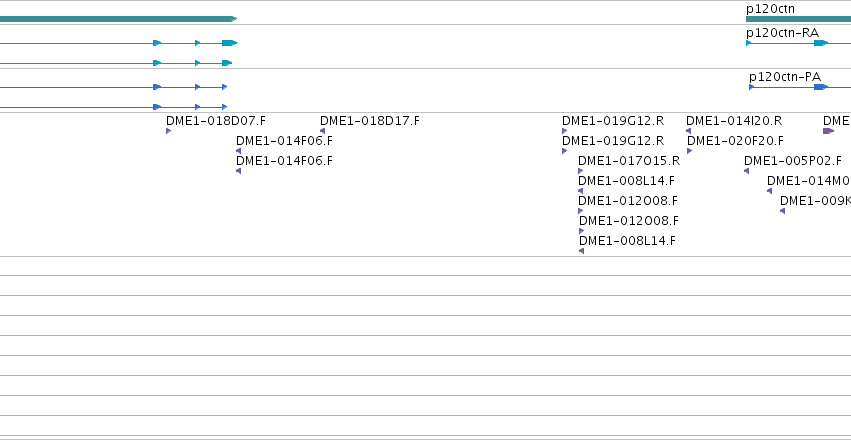Select the p120ctn-PA transcript label

pos(785,77)
